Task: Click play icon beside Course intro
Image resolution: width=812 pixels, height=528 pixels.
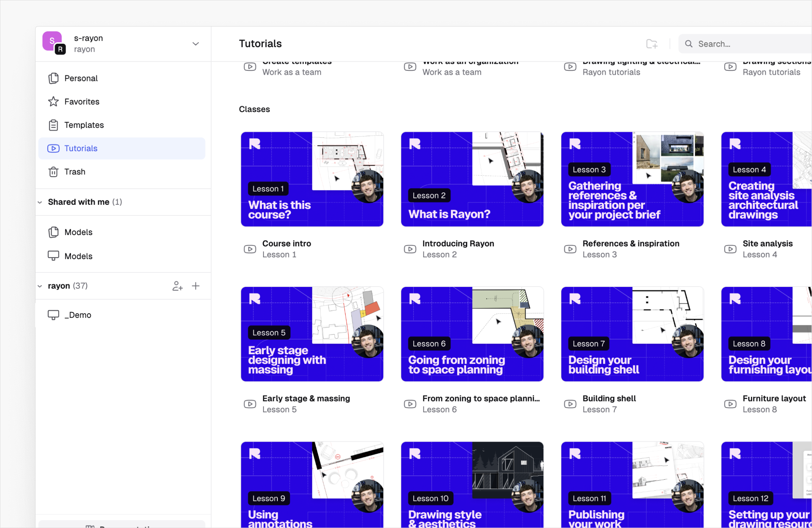Action: [250, 249]
